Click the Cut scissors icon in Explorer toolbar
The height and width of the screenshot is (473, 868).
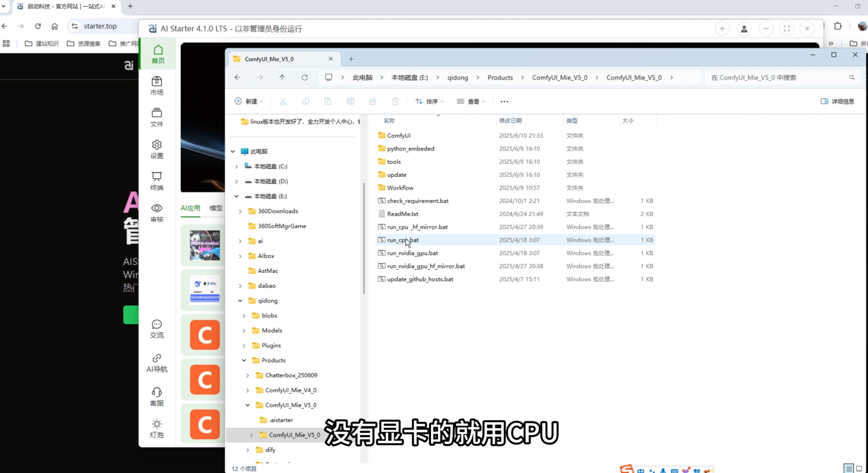(283, 101)
